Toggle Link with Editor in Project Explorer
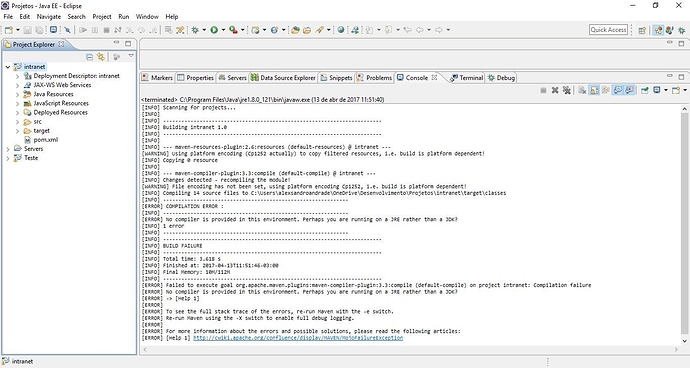 point(101,57)
